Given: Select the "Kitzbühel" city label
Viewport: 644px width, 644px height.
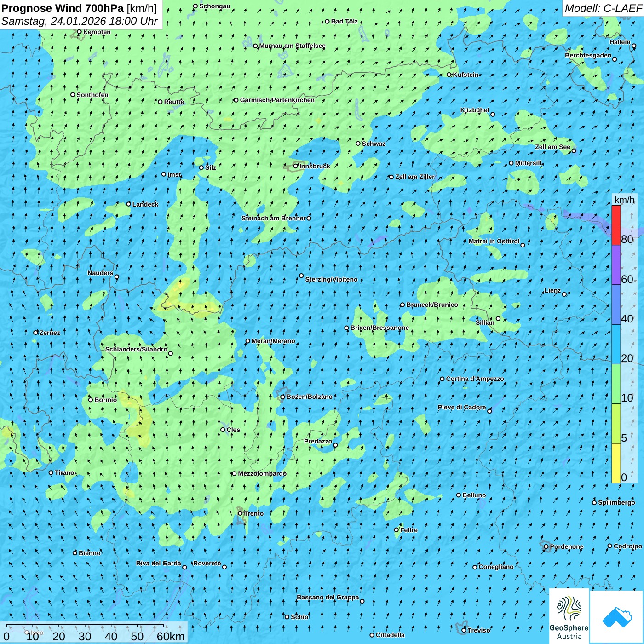Looking at the screenshot, I should coord(475,110).
